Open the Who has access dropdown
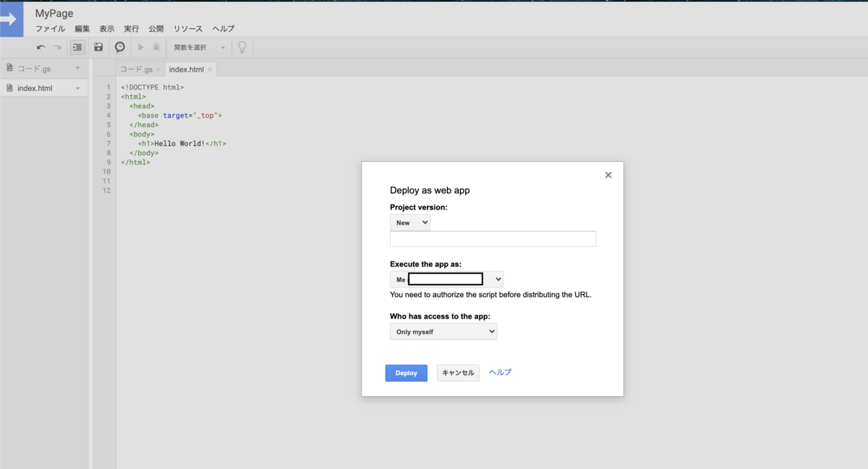The height and width of the screenshot is (469, 868). (443, 332)
